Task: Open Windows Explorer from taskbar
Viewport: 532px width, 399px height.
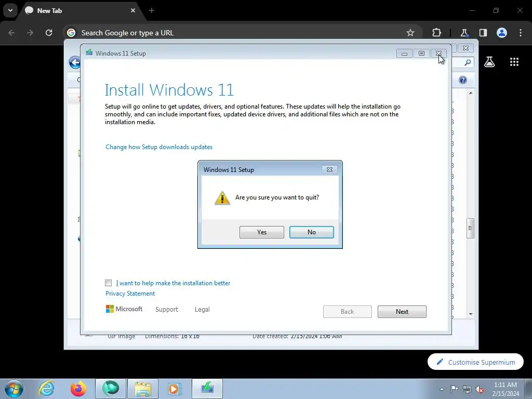Action: click(x=143, y=389)
